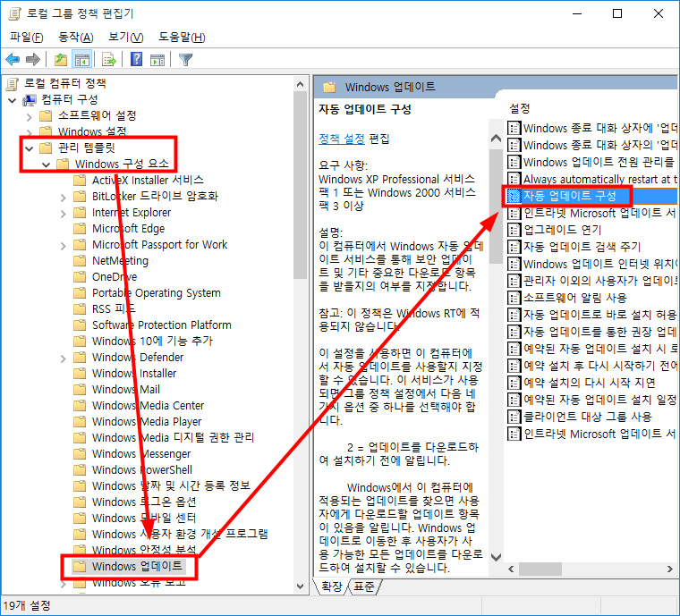Click the 설정 column header
Viewport: 680px width, 616px height.
pyautogui.click(x=520, y=107)
